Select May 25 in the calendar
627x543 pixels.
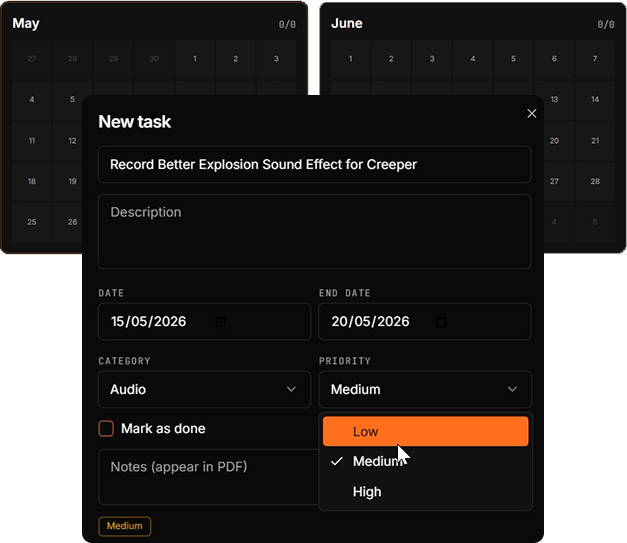pyautogui.click(x=32, y=222)
